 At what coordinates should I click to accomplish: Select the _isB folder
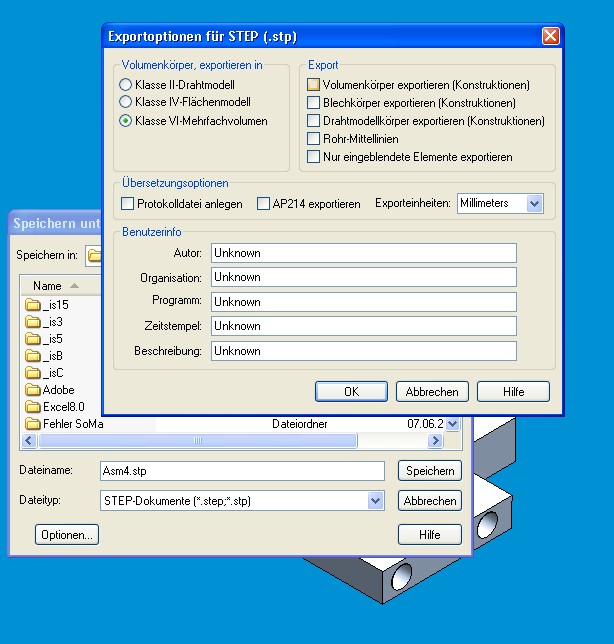[x=44, y=356]
